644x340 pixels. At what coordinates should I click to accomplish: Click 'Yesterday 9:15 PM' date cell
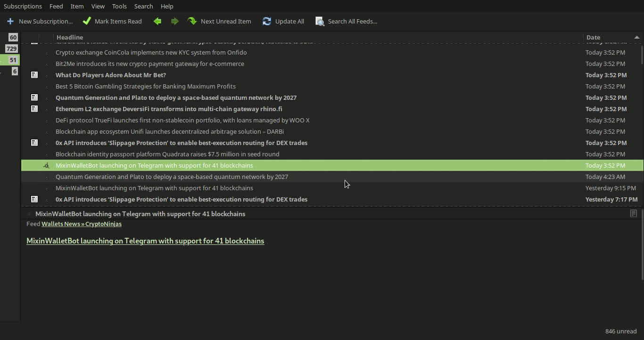coord(611,188)
